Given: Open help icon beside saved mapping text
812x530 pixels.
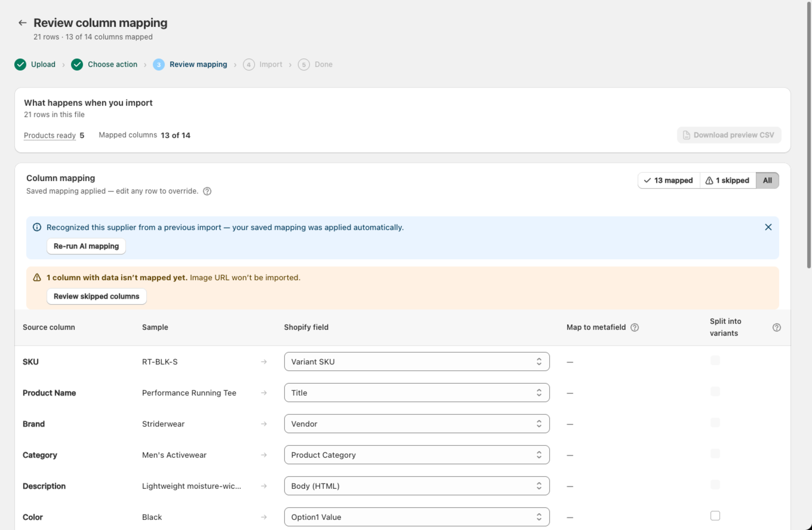Looking at the screenshot, I should (x=207, y=191).
